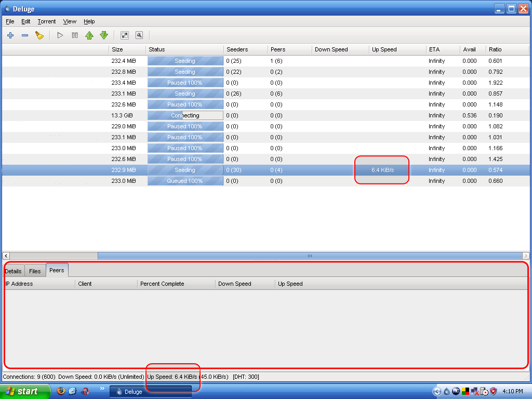The image size is (532, 399).
Task: Select the Seeding bar of the 232.4 MiB torrent
Action: coord(185,61)
